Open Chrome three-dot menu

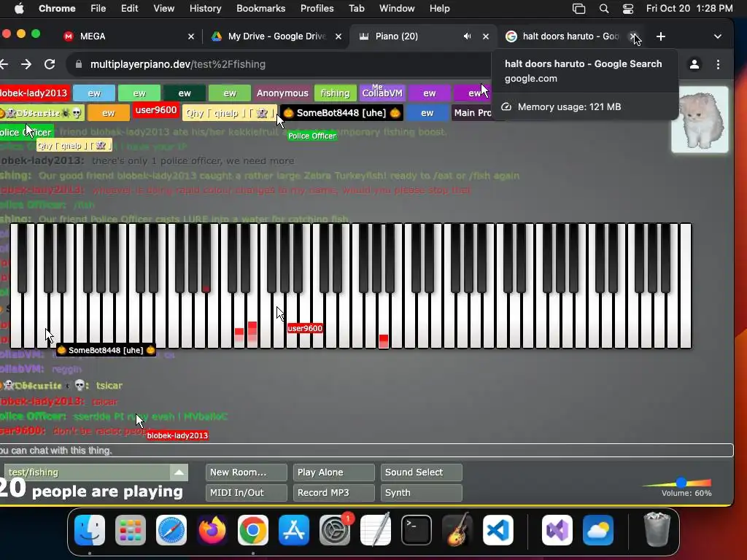click(x=718, y=64)
